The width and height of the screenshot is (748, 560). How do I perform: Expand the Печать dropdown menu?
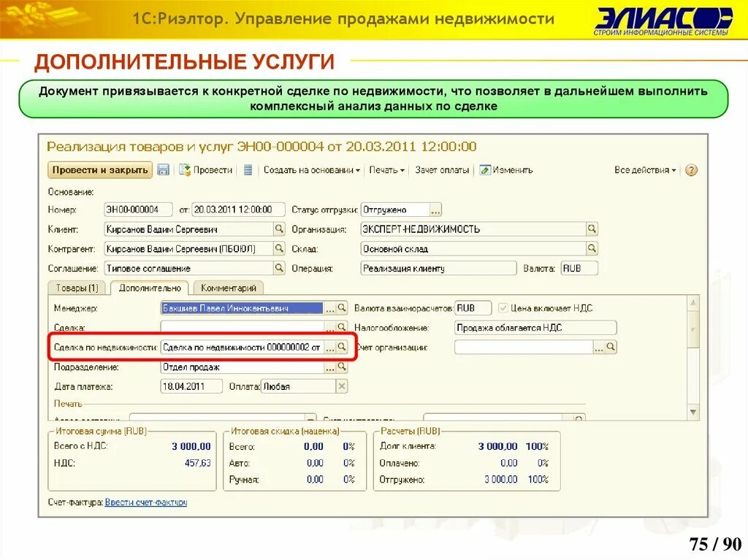point(387,170)
